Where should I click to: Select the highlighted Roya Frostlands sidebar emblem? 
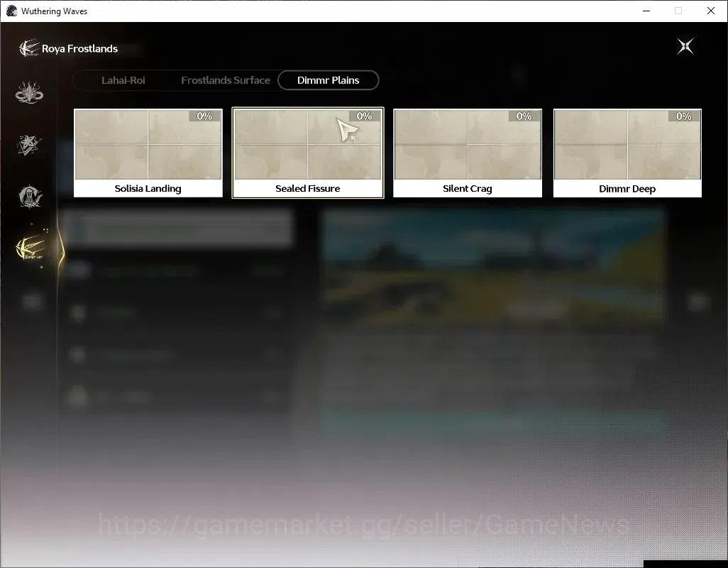31,248
